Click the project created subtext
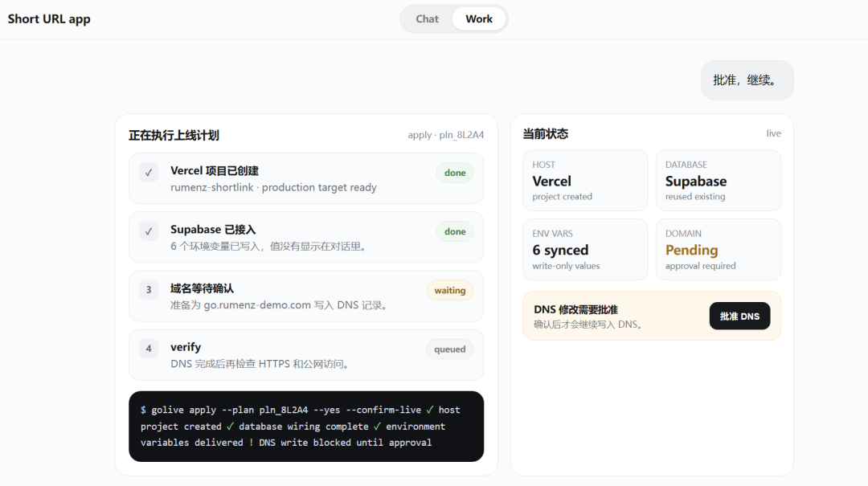This screenshot has height=486, width=868. [562, 197]
